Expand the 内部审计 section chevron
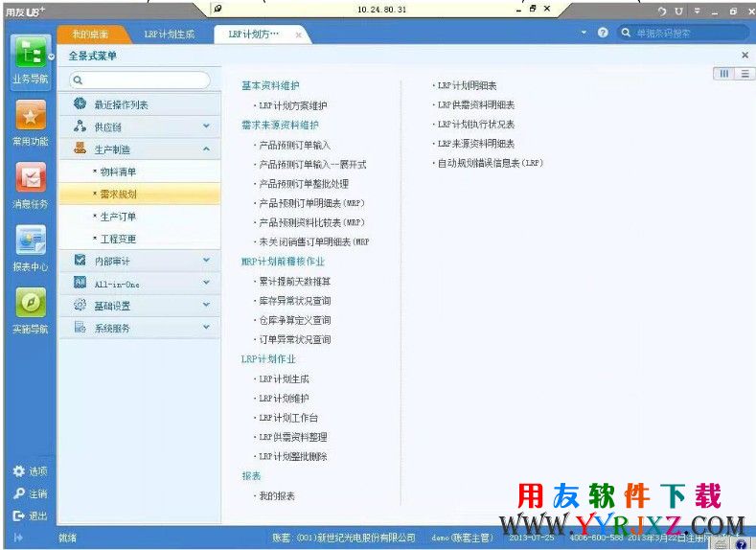Viewport: 756px width, 550px height. [x=206, y=261]
